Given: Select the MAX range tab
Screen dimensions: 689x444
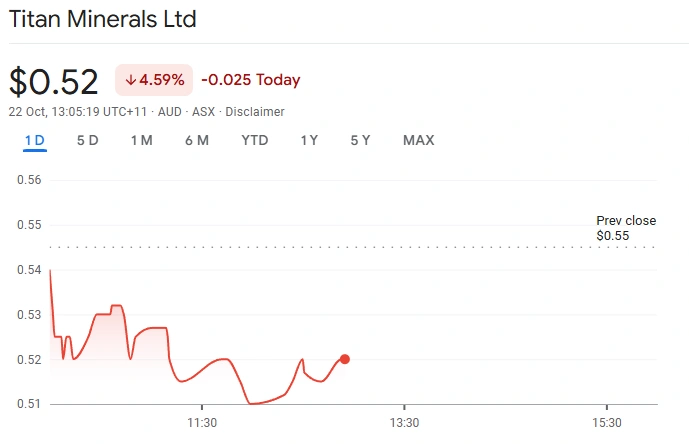Looking at the screenshot, I should tap(418, 140).
